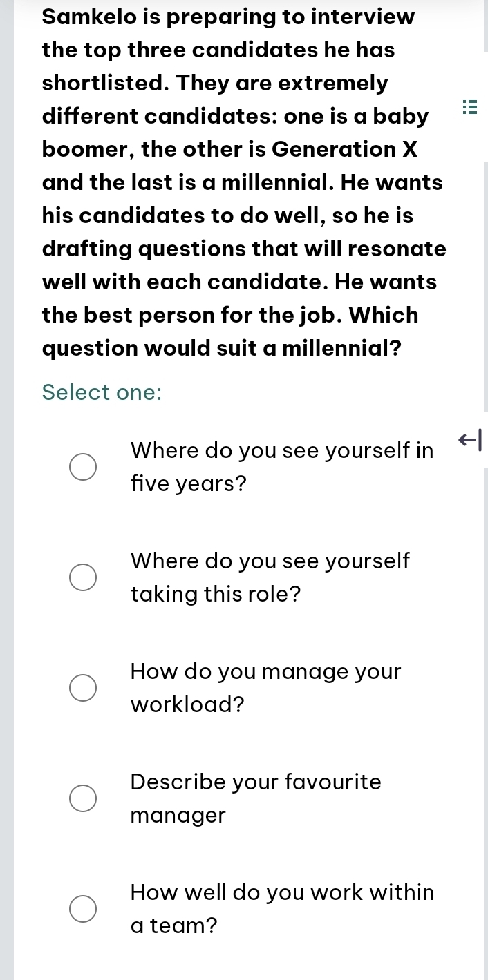Click the grey margin strip on the left edge
488x980 pixels.
coord(6,483)
